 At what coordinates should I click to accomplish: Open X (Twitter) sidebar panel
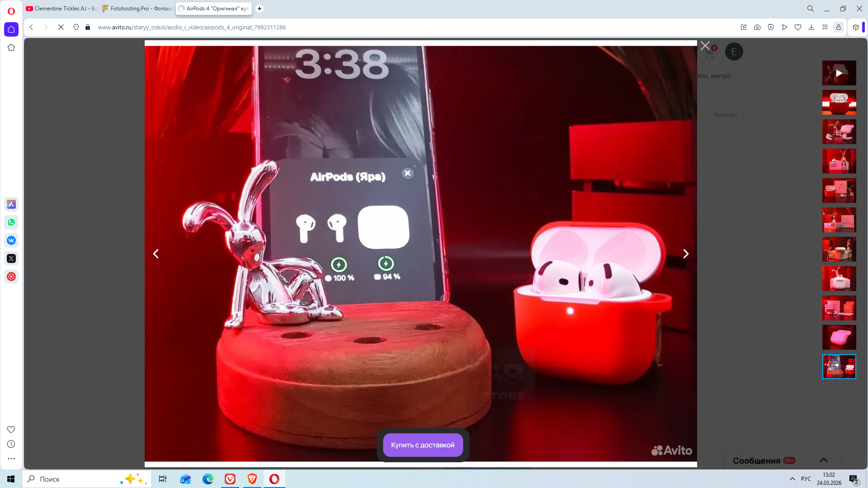11,258
